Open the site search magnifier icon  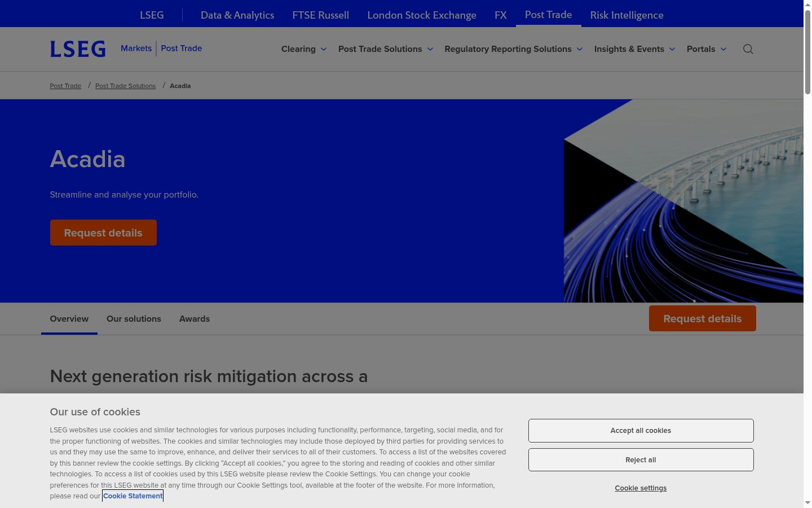pyautogui.click(x=748, y=49)
